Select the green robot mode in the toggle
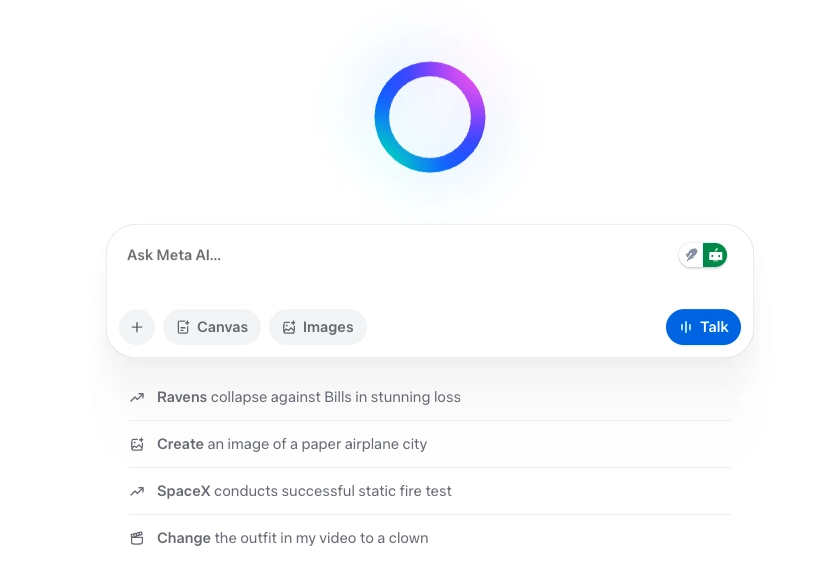 click(x=715, y=255)
